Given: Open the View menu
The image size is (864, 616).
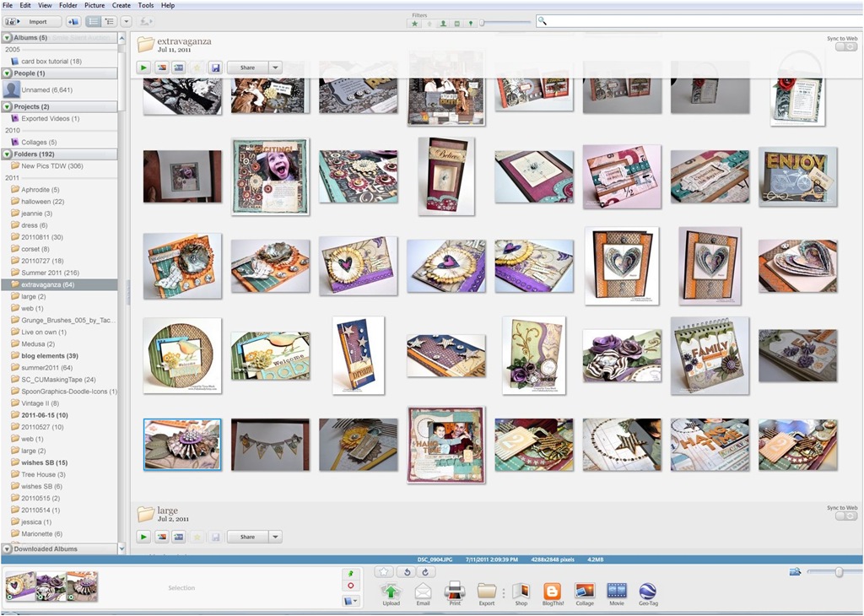Looking at the screenshot, I should tap(45, 5).
